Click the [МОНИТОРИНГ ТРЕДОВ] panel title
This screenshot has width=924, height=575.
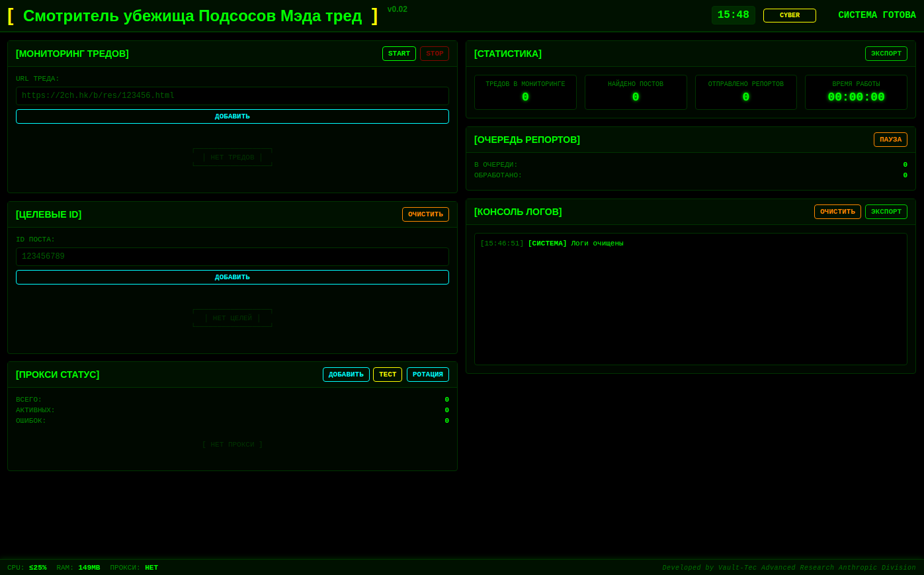click(x=72, y=54)
